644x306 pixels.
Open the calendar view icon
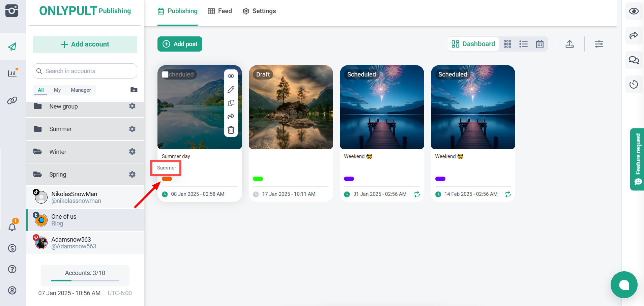pos(540,44)
